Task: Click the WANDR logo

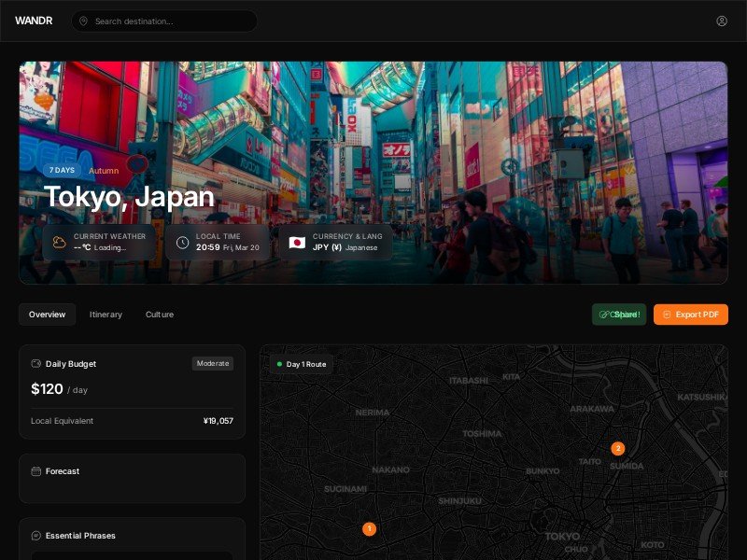Action: [x=33, y=21]
